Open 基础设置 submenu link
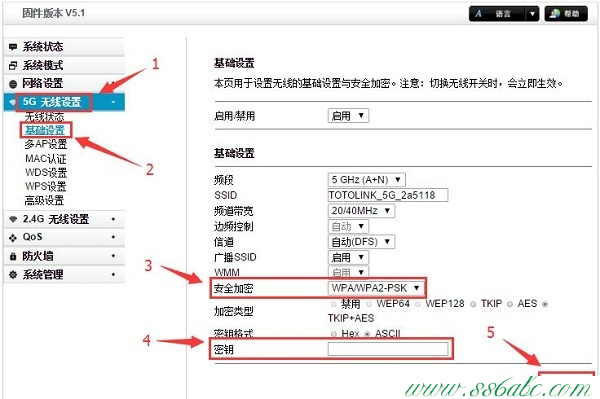The image size is (600, 399). 45,130
